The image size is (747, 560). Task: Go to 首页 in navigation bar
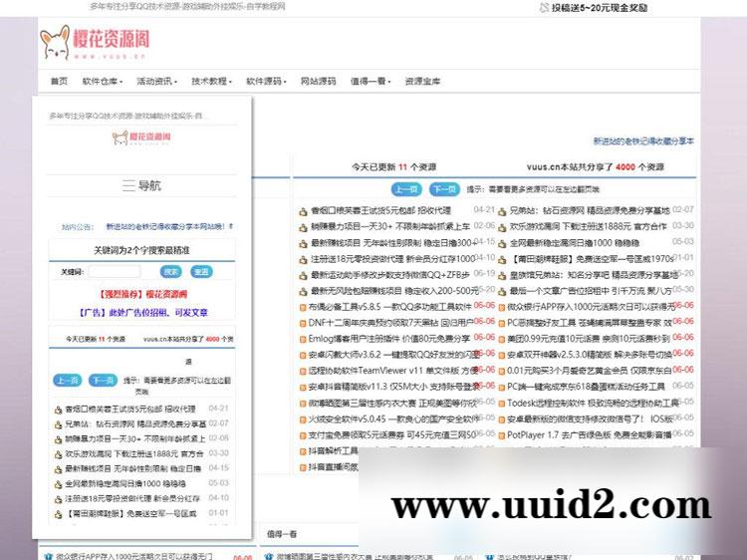tap(59, 82)
